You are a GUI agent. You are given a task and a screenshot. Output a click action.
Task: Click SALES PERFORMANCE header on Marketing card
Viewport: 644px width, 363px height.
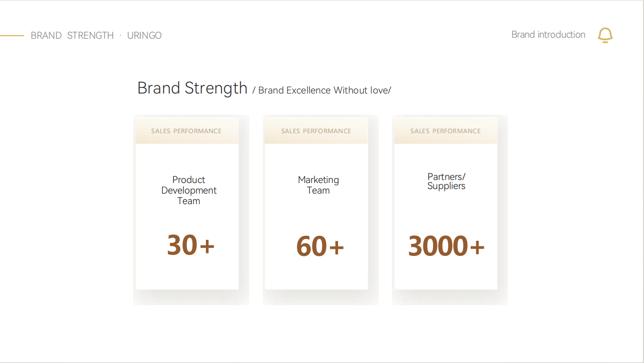[316, 131]
